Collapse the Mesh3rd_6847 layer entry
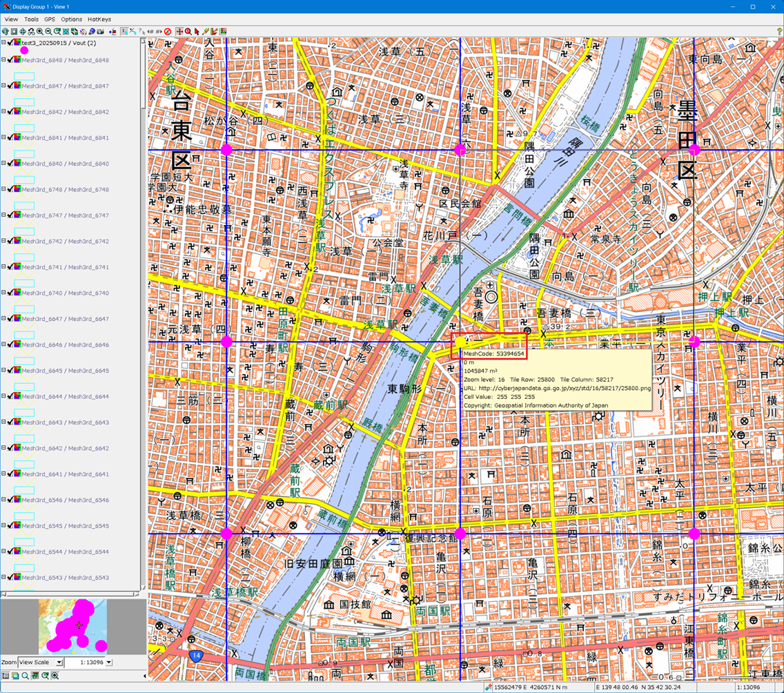The height and width of the screenshot is (693, 784). pyautogui.click(x=3, y=86)
